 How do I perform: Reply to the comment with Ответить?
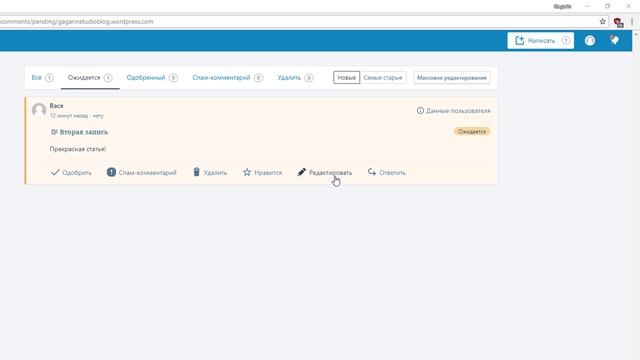[x=387, y=173]
